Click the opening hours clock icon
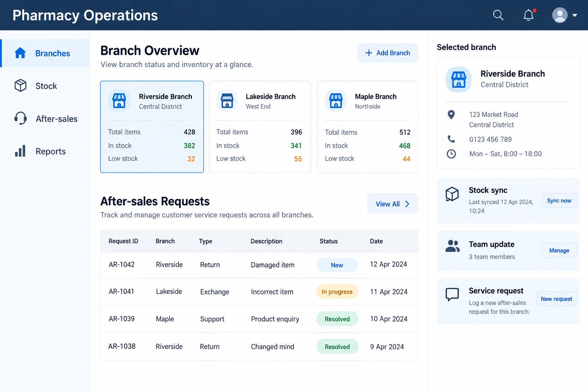This screenshot has height=392, width=588. click(451, 154)
